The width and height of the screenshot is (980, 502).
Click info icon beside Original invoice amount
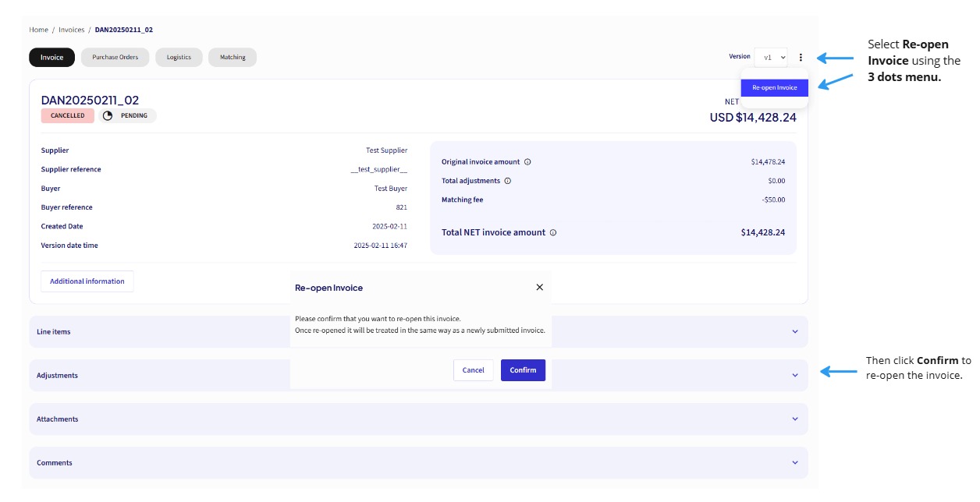click(527, 162)
